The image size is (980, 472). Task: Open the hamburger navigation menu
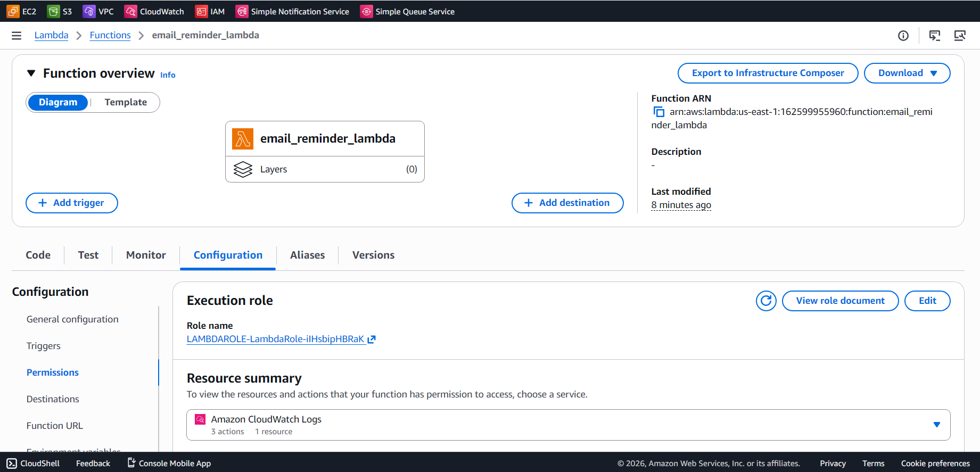(x=17, y=36)
